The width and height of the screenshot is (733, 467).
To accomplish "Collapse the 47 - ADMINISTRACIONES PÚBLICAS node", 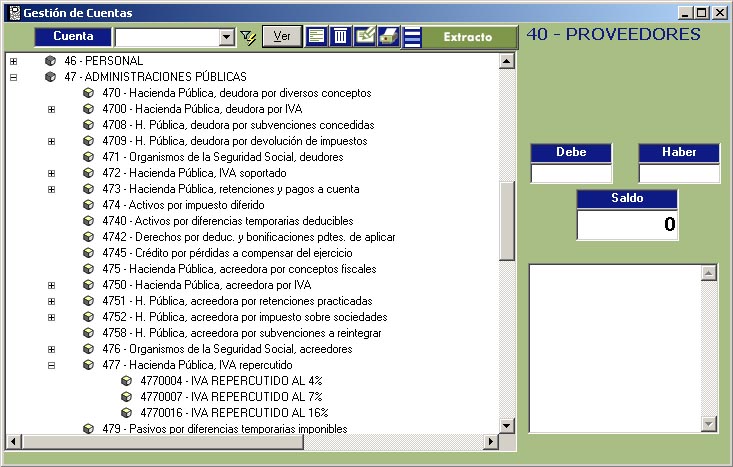I will click(x=14, y=77).
